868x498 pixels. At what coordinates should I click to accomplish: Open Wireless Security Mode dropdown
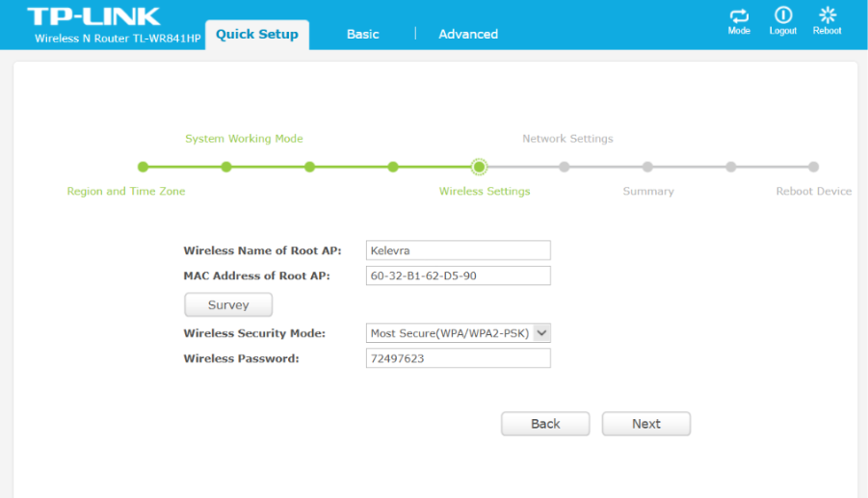(x=459, y=333)
